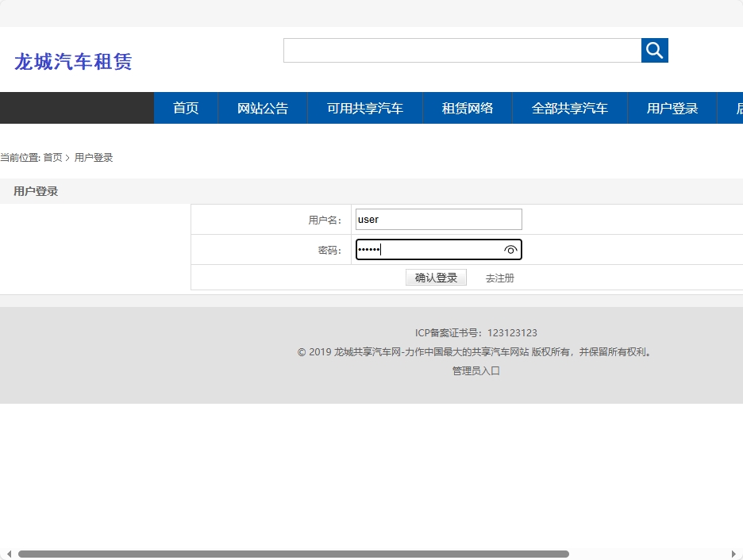Toggle password visibility with the eye icon
This screenshot has width=743, height=560.
(x=511, y=249)
